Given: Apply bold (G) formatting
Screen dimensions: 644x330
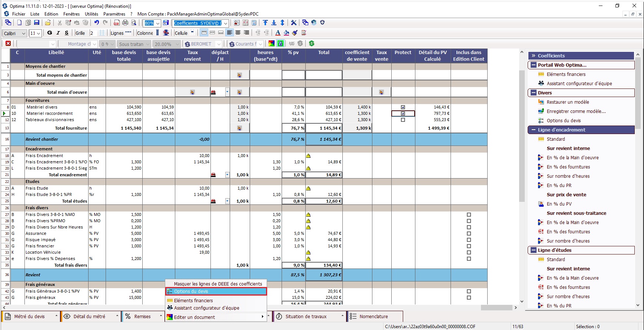Looking at the screenshot, I should [50, 33].
